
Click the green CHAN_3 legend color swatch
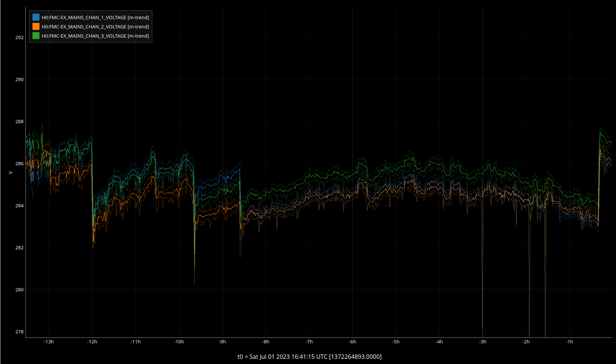36,36
